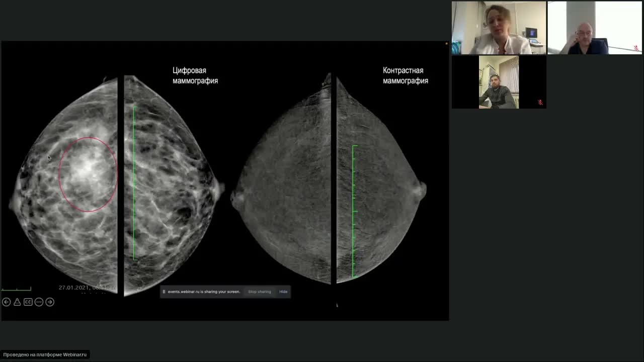Screen dimensions: 644x362
Task: Click "Проведено на платформе Webinar.ru" label
Action: tap(45, 354)
